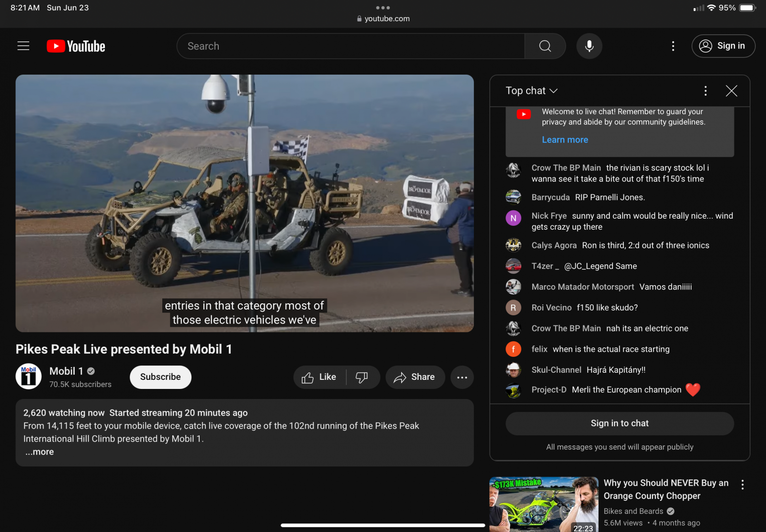This screenshot has width=766, height=532.
Task: Expand the Top chat dropdown
Action: click(x=531, y=91)
